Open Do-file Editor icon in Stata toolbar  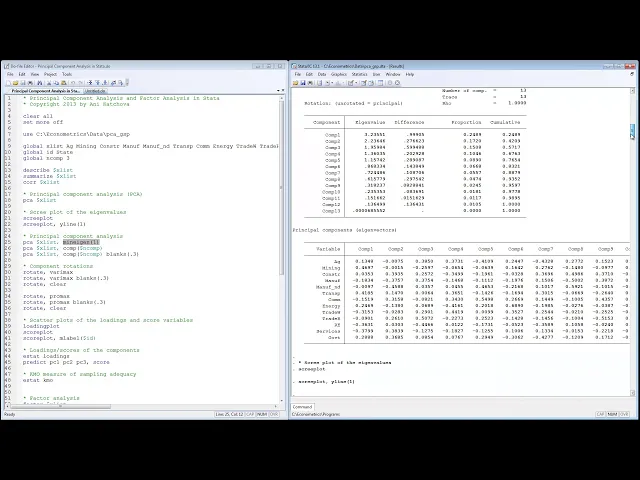point(351,82)
